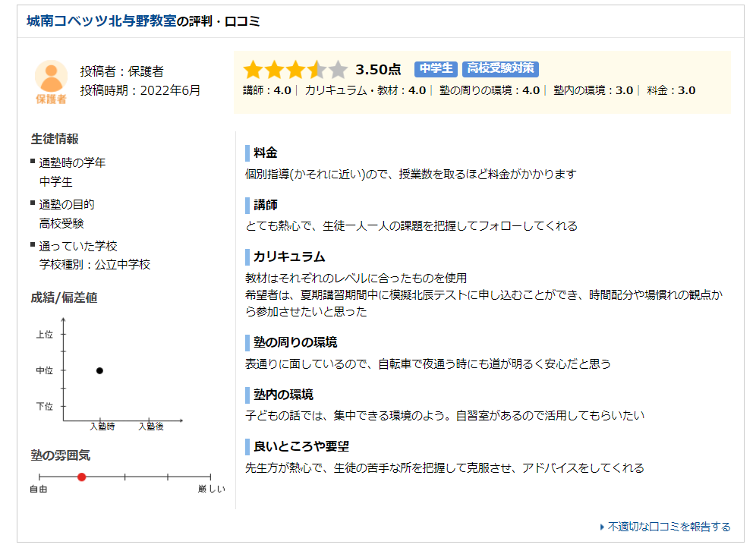The image size is (756, 554).
Task: Select the 3.50点 score text
Action: [x=378, y=69]
